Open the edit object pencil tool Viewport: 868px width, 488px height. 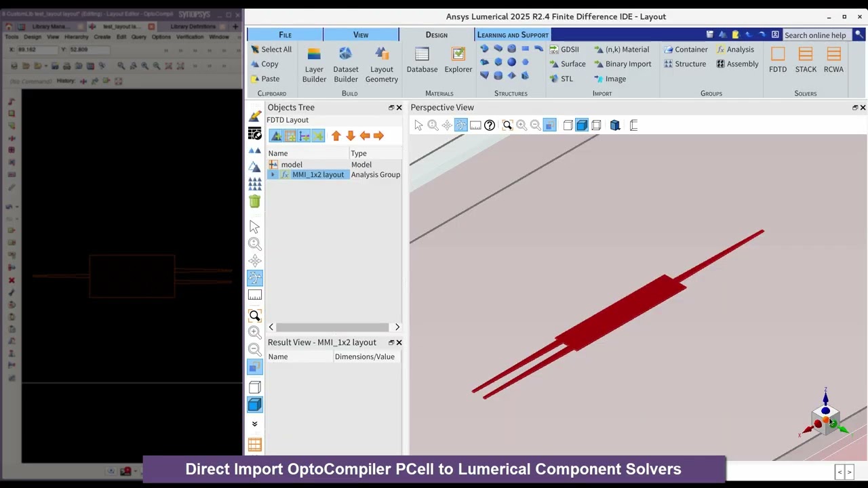tap(255, 117)
